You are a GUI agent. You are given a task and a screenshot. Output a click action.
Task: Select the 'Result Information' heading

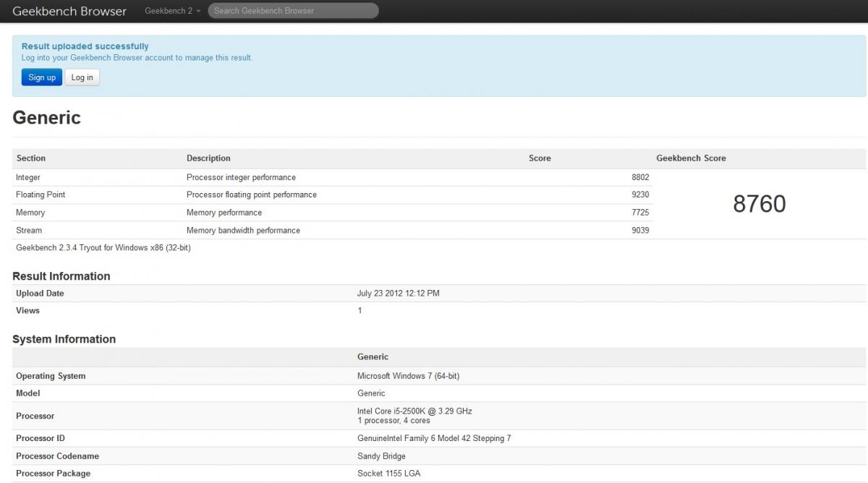[x=61, y=276]
